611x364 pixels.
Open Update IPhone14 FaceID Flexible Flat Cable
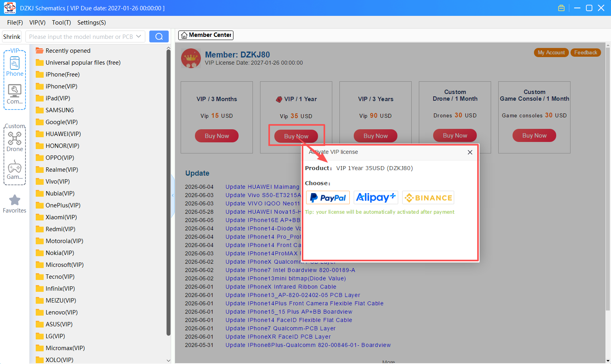pos(289,320)
